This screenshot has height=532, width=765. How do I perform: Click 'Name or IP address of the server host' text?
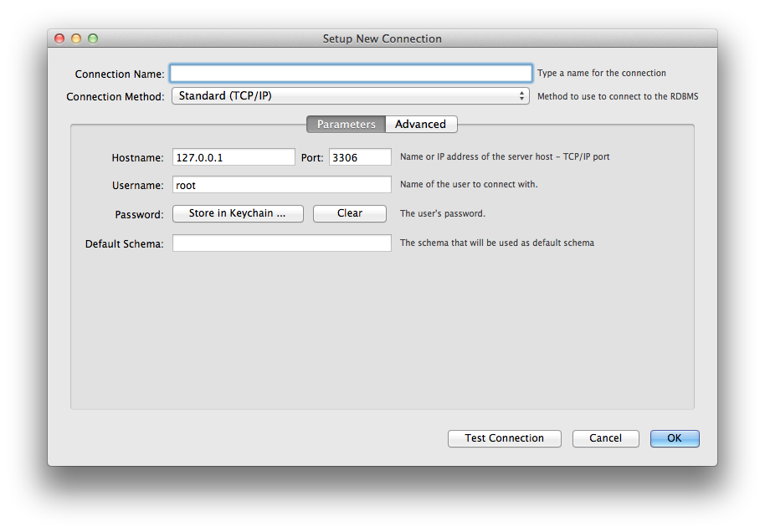tap(505, 156)
